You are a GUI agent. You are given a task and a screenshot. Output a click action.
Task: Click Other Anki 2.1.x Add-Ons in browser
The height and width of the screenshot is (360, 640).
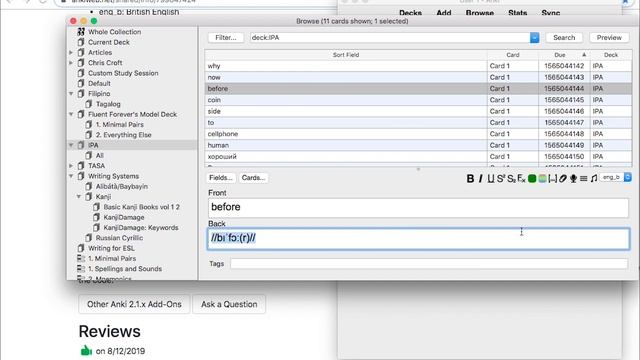click(x=134, y=304)
